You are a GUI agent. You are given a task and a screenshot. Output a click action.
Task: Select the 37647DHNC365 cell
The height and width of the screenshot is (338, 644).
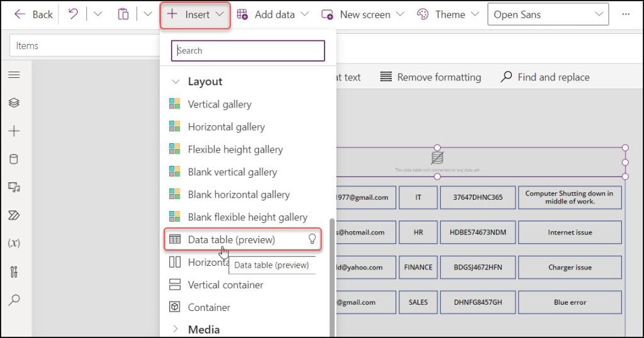click(478, 197)
